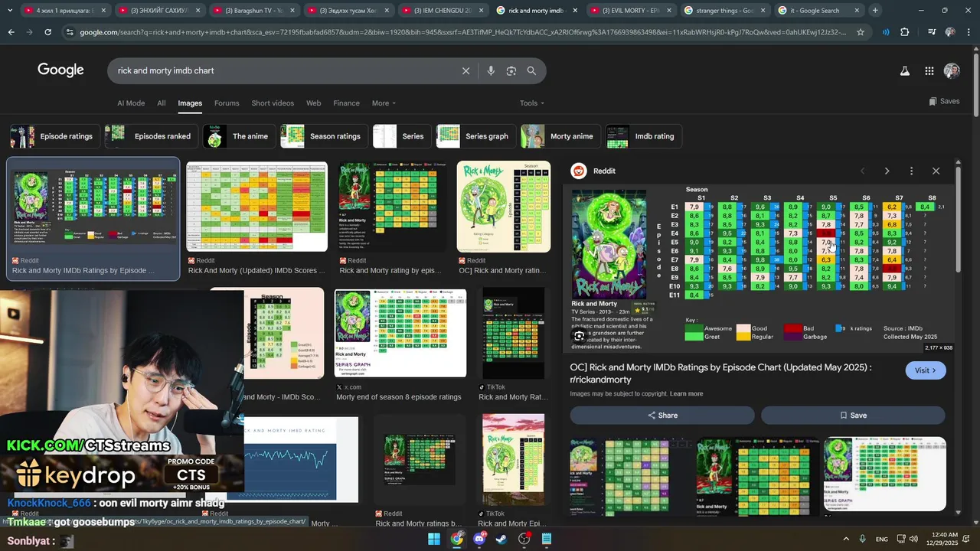Select Imdb rating filter chip
Image resolution: width=980 pixels, height=551 pixels.
[x=643, y=136]
